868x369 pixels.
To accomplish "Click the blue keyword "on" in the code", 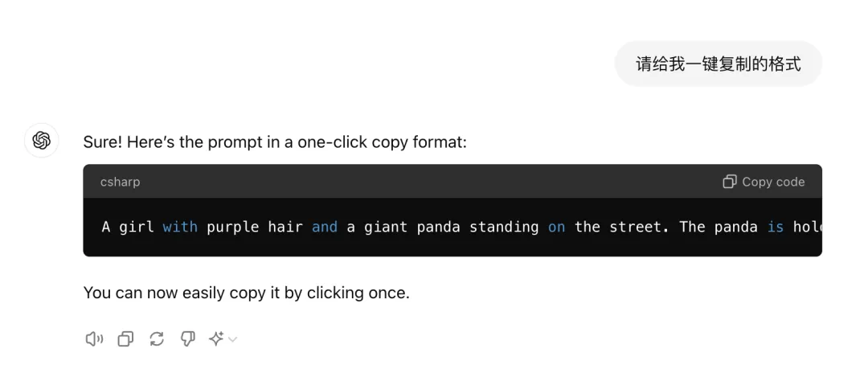I will pyautogui.click(x=556, y=228).
